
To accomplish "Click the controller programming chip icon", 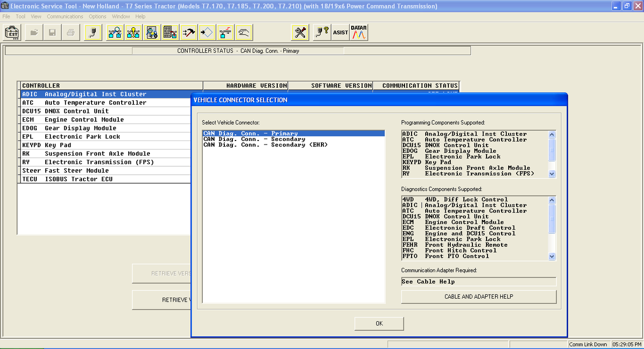I will pos(170,33).
